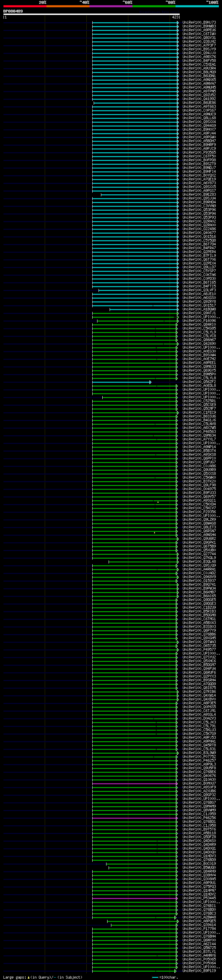The height and width of the screenshot is (980, 222).
Task: Click label UniRef100_A9SKS8
Action: tap(199, 455)
